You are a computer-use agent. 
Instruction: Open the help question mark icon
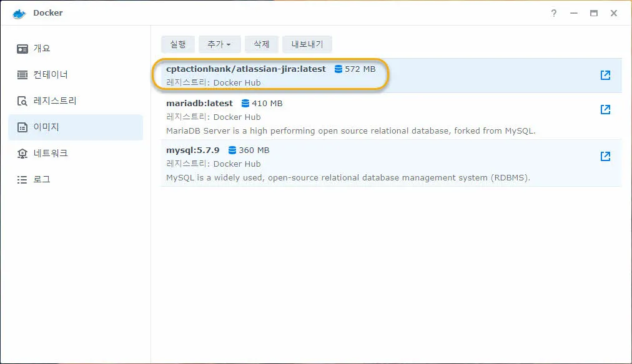point(553,12)
